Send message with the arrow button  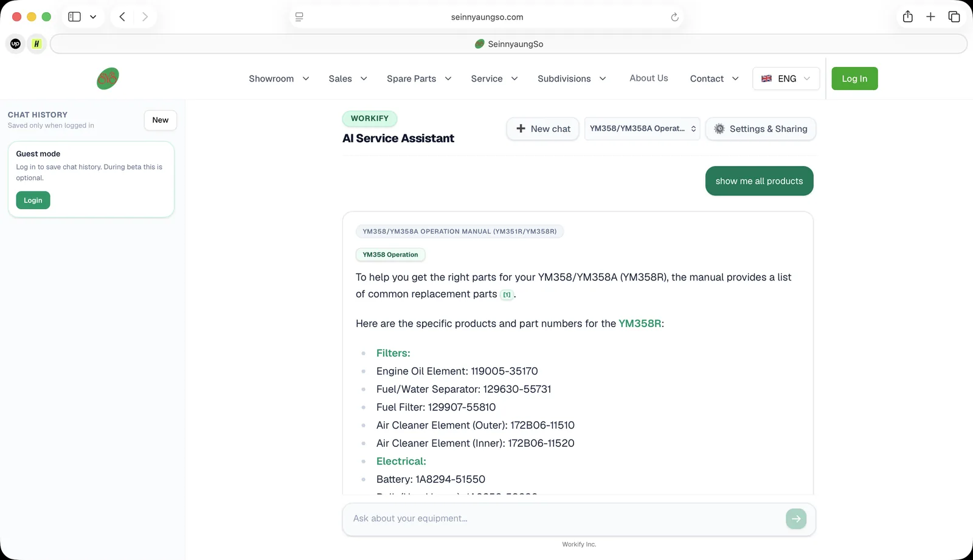coord(796,519)
